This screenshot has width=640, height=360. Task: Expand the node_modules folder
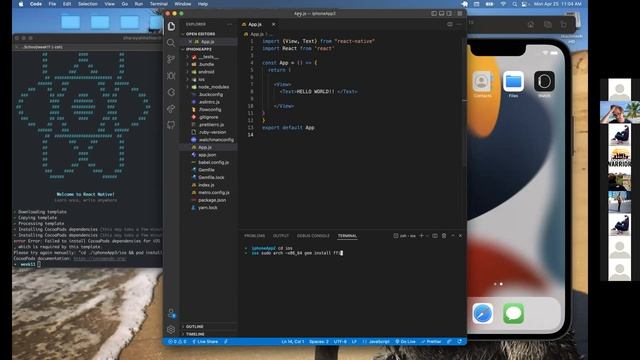(209, 87)
